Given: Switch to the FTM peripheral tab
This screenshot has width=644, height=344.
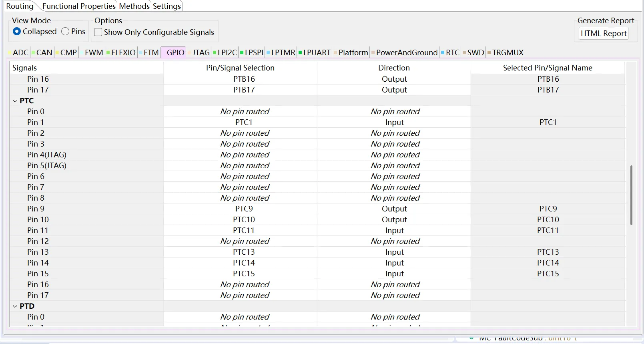Looking at the screenshot, I should pos(149,52).
